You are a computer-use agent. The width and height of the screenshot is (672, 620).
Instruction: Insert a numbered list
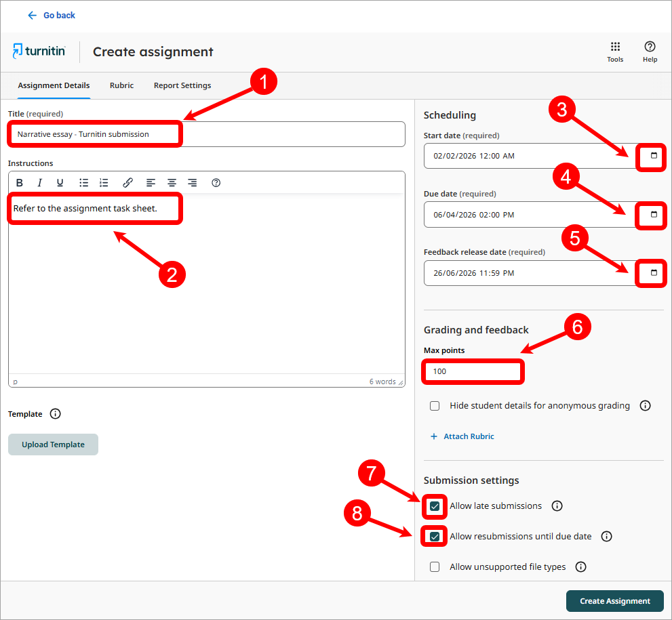point(104,183)
